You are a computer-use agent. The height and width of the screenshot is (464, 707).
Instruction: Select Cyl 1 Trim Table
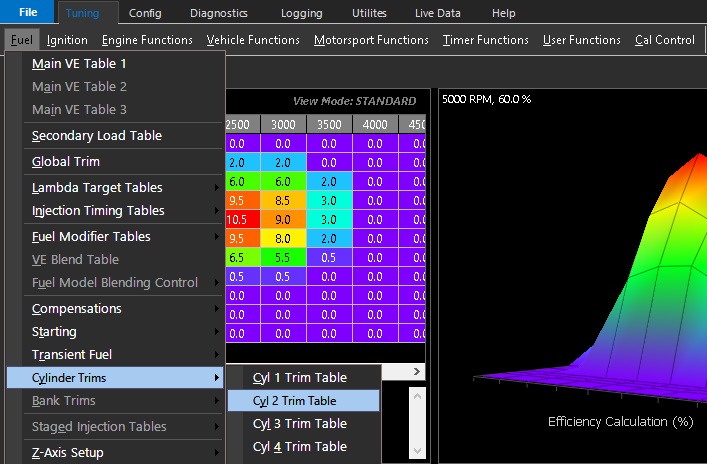[300, 377]
